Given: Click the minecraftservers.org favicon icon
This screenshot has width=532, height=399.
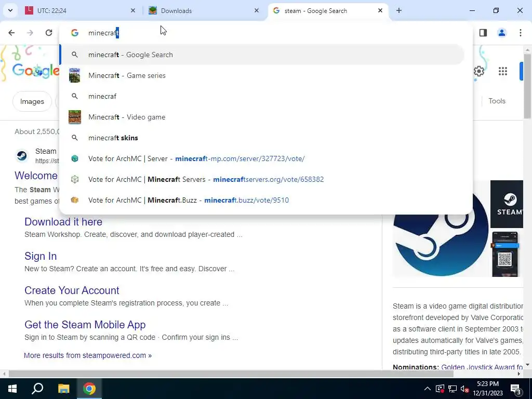Looking at the screenshot, I should click(75, 179).
